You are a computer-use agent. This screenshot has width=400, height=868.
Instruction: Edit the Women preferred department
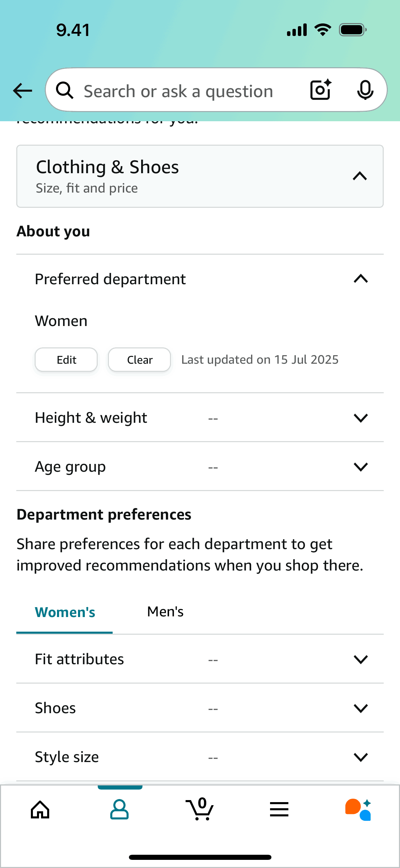coord(66,360)
